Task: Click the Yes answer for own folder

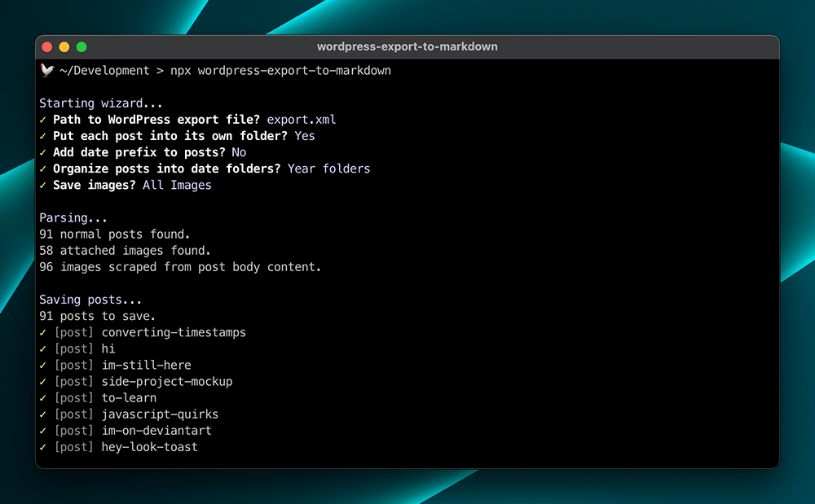Action: coord(305,136)
